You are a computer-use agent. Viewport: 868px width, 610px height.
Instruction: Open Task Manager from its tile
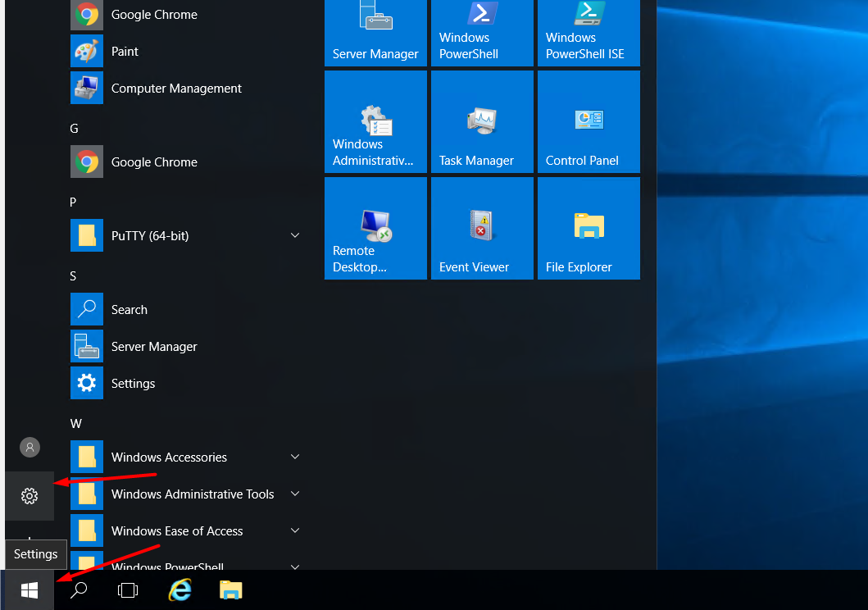(x=482, y=121)
